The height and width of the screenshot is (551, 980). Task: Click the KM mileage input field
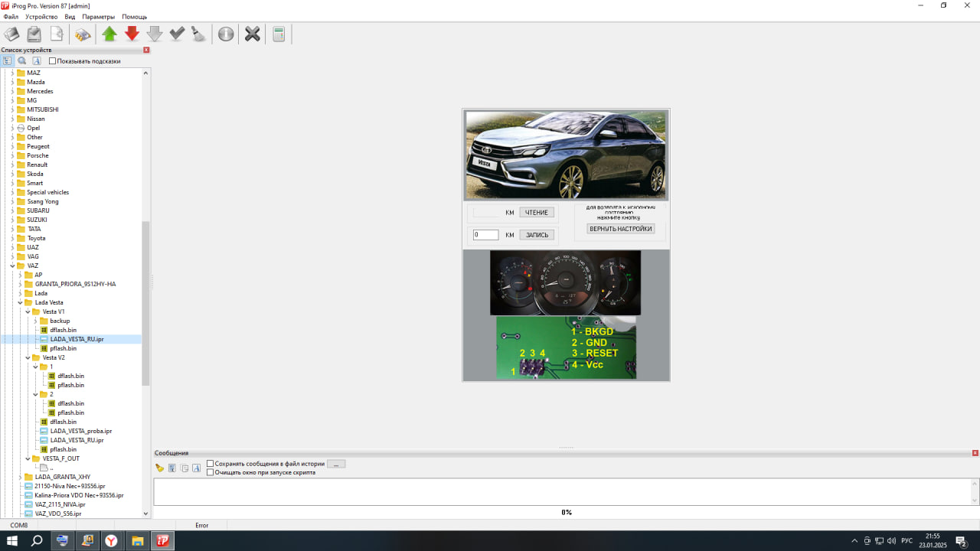click(485, 235)
